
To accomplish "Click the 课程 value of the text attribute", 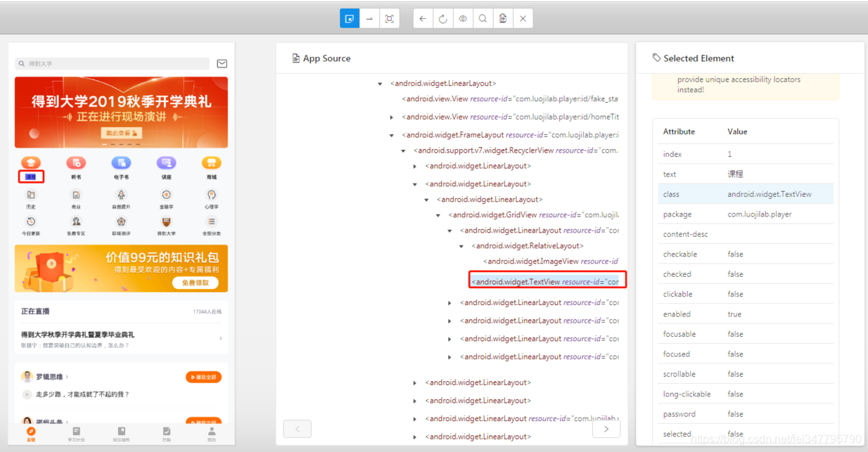I will [x=735, y=174].
